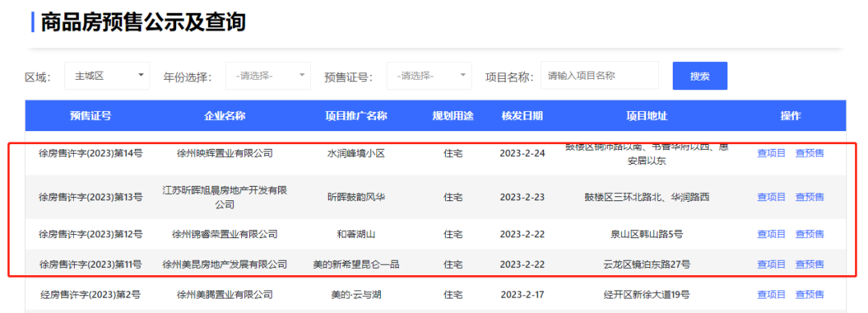868x313 pixels.
Task: Click the 核发日期 column header
Action: click(x=522, y=116)
